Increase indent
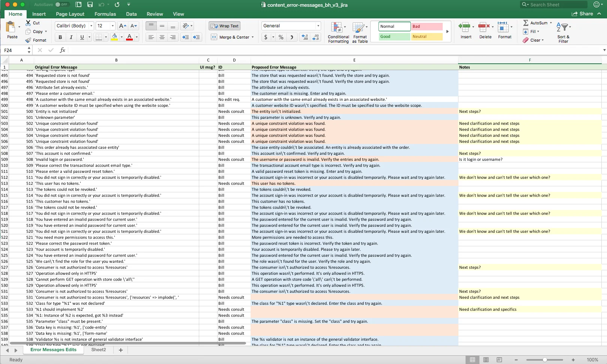Screen dimensions: 607x364 [x=196, y=37]
